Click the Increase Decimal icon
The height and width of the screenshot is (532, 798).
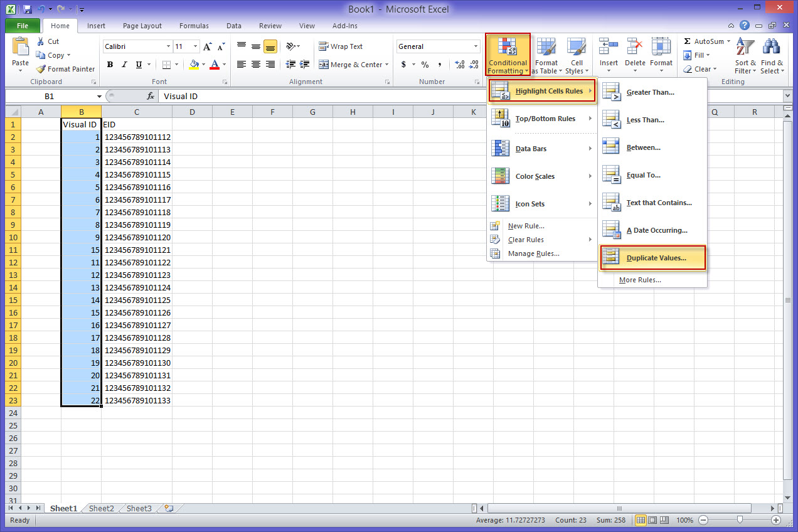459,65
